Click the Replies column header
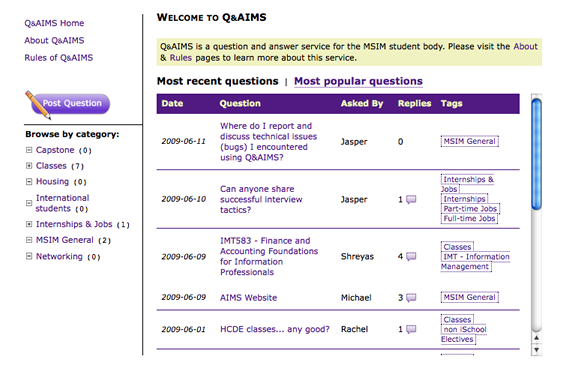 [414, 104]
